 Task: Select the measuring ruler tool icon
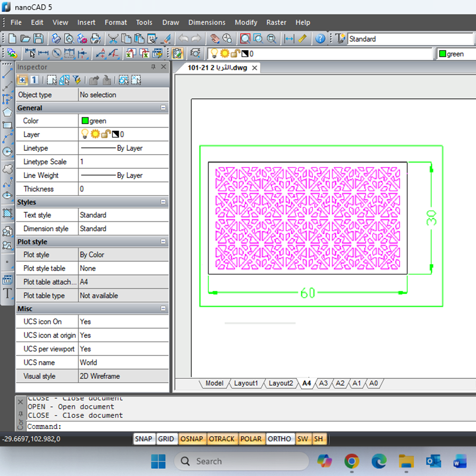pyautogui.click(x=302, y=39)
